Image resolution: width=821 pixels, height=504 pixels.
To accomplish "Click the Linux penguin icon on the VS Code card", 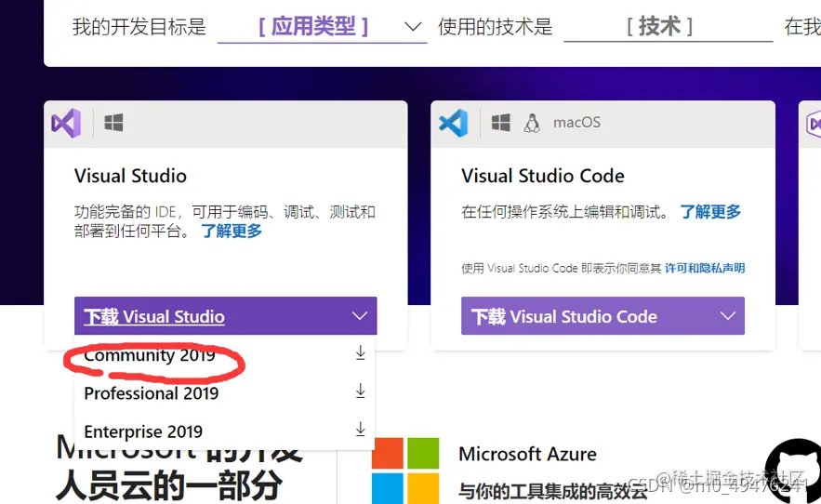I will coord(532,123).
